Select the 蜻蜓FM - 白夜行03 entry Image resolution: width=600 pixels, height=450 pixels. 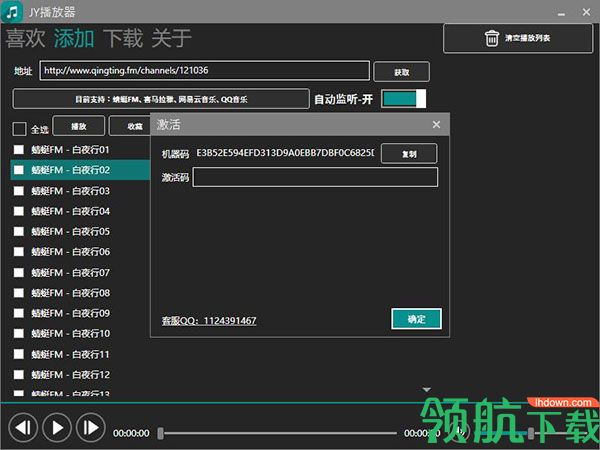click(x=70, y=191)
